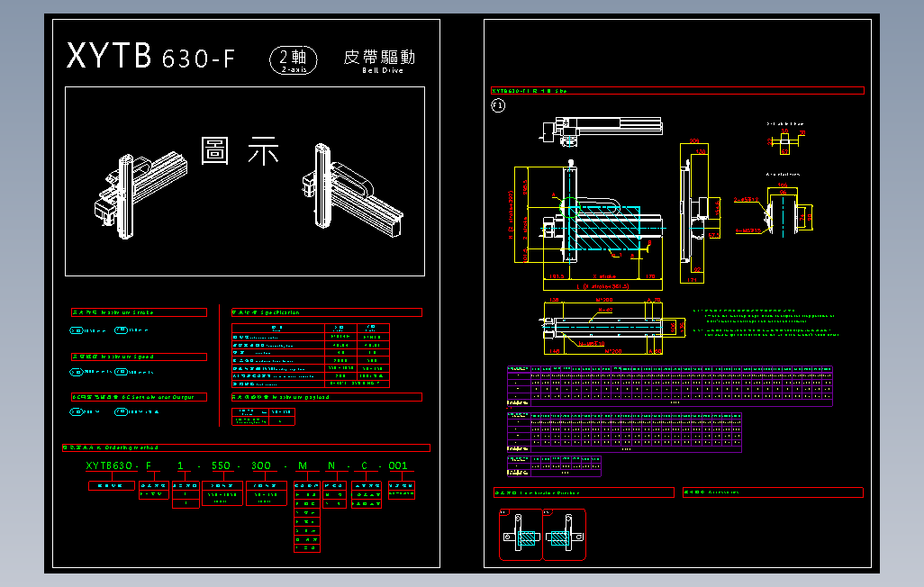
Task: Click the F segment of the ordering code
Action: click(149, 465)
